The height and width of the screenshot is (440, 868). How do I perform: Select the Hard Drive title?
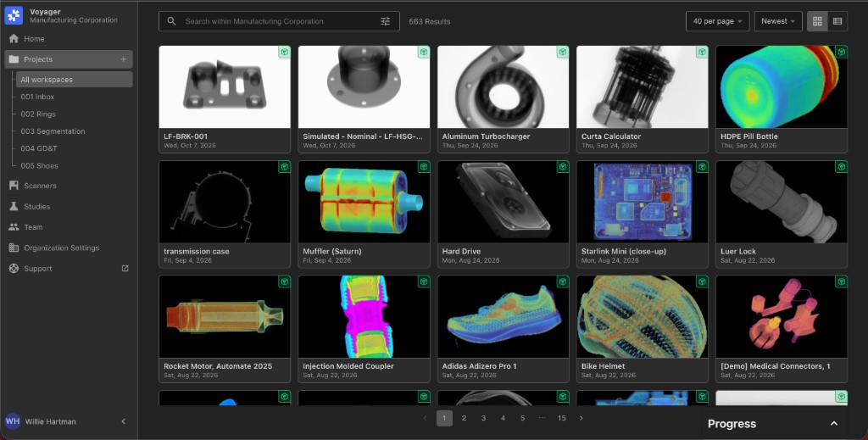pos(461,251)
